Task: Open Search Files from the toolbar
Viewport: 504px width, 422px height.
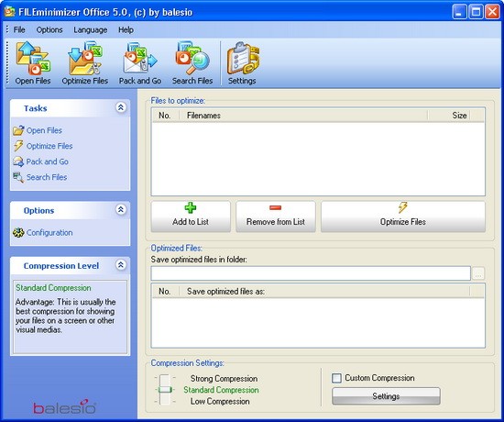Action: (x=192, y=63)
